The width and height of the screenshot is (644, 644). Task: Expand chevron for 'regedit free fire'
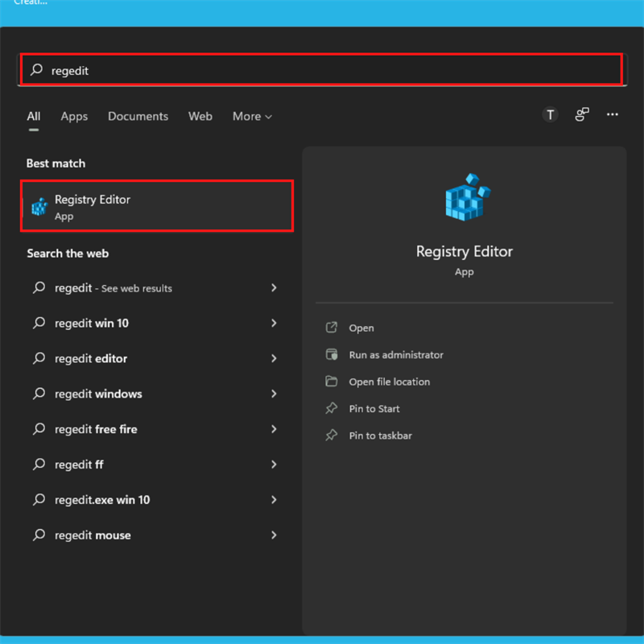(274, 429)
